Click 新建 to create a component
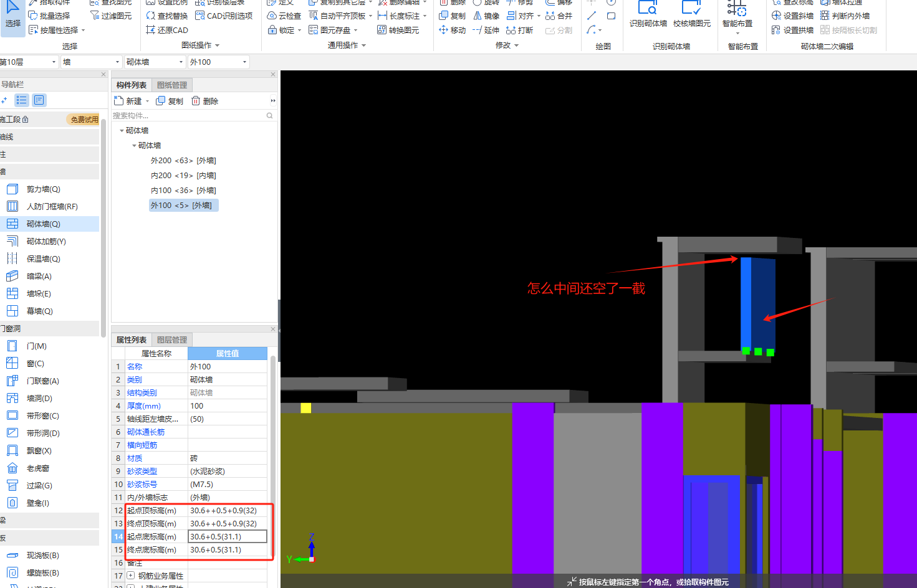This screenshot has width=917, height=588. (x=128, y=101)
